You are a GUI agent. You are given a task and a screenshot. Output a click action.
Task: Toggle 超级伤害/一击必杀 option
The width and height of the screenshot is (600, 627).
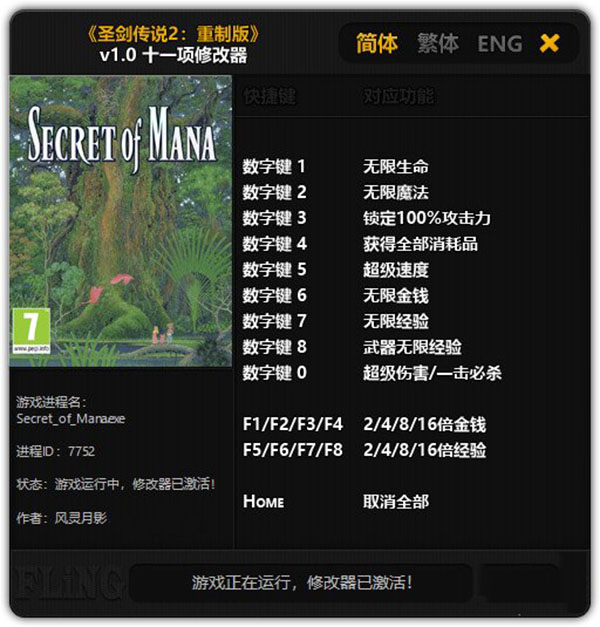coord(432,373)
